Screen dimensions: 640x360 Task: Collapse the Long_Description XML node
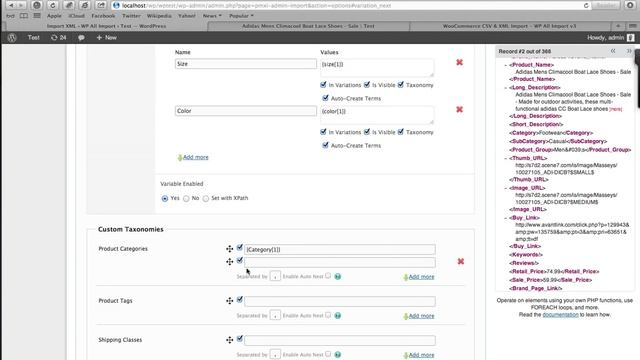(x=506, y=88)
